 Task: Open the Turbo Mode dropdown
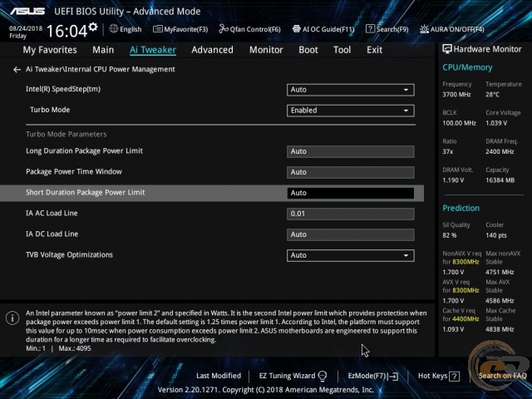coord(351,111)
